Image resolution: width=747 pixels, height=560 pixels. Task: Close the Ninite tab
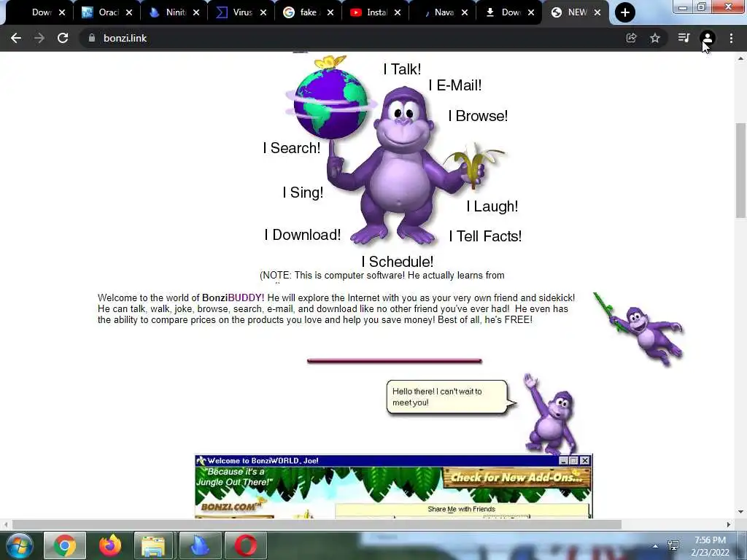pyautogui.click(x=196, y=13)
